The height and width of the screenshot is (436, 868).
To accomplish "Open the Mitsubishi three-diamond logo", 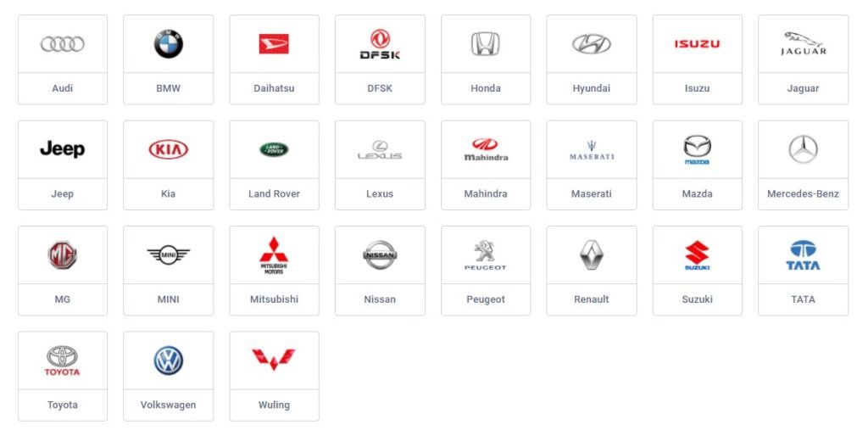I will (274, 255).
